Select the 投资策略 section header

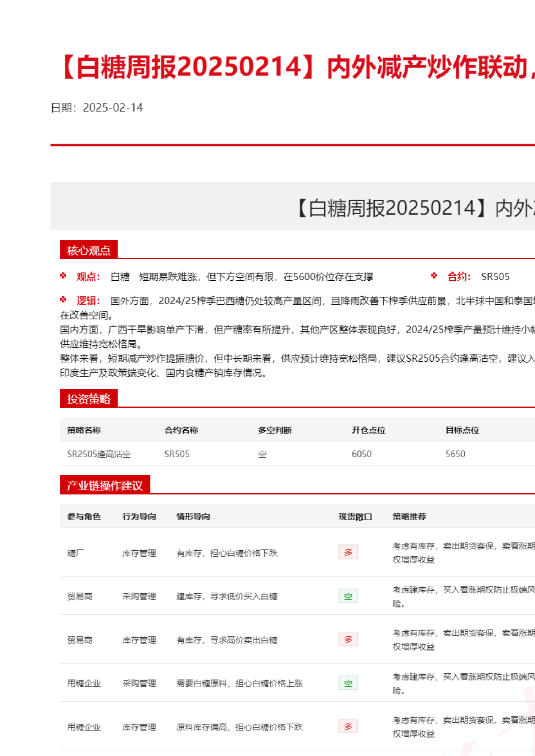(x=89, y=399)
